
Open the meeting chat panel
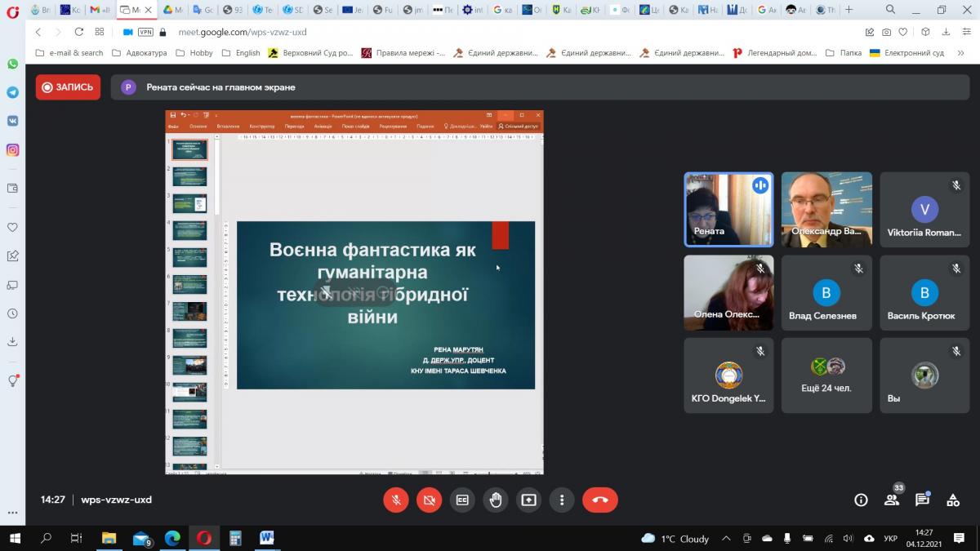pos(922,500)
